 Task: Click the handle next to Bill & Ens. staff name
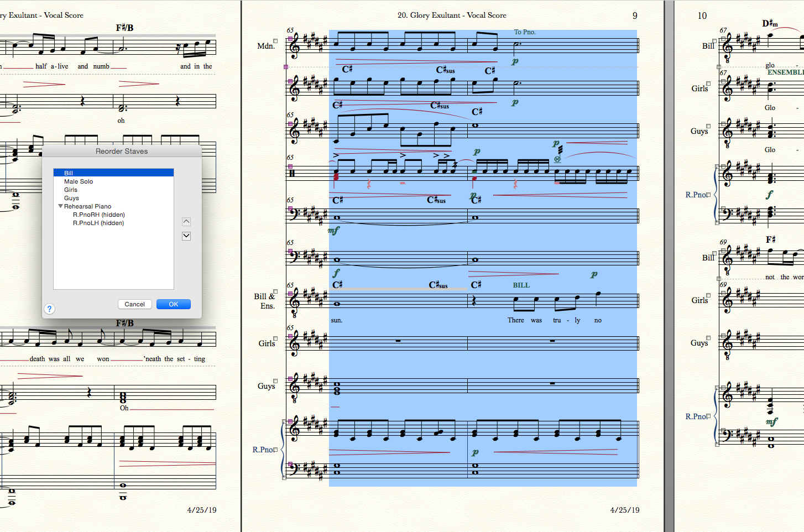tap(275, 291)
